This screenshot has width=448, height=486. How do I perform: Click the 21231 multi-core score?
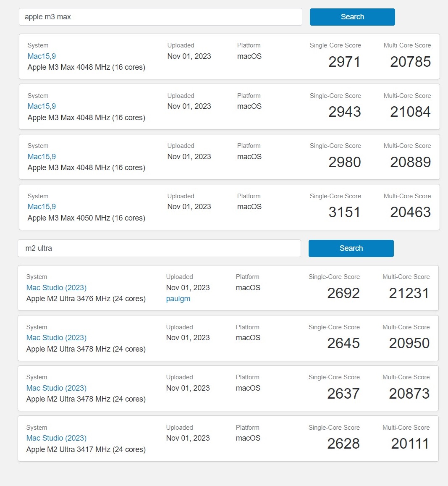(409, 293)
